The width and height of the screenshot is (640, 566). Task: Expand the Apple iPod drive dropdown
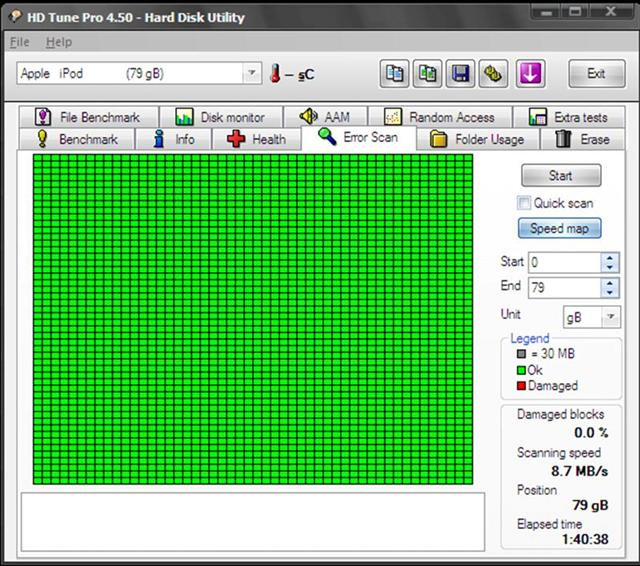point(251,74)
